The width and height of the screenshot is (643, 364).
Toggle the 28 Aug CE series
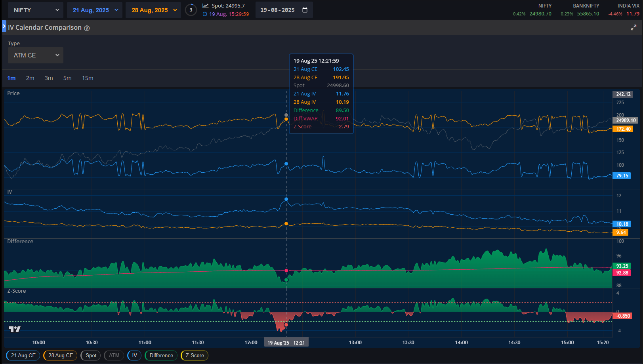point(61,355)
